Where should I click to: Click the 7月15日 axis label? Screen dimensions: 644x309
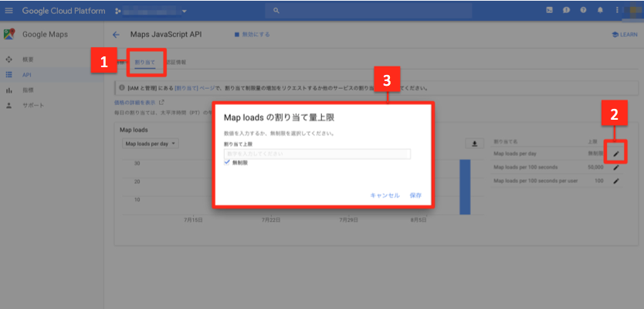point(193,220)
